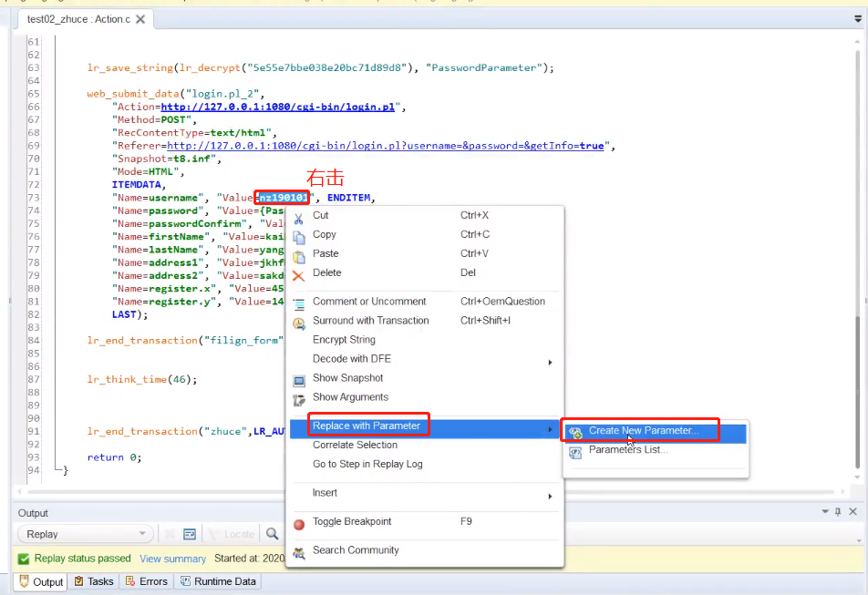Click the red Delete X icon
Screen dimensions: 868x595
click(299, 276)
